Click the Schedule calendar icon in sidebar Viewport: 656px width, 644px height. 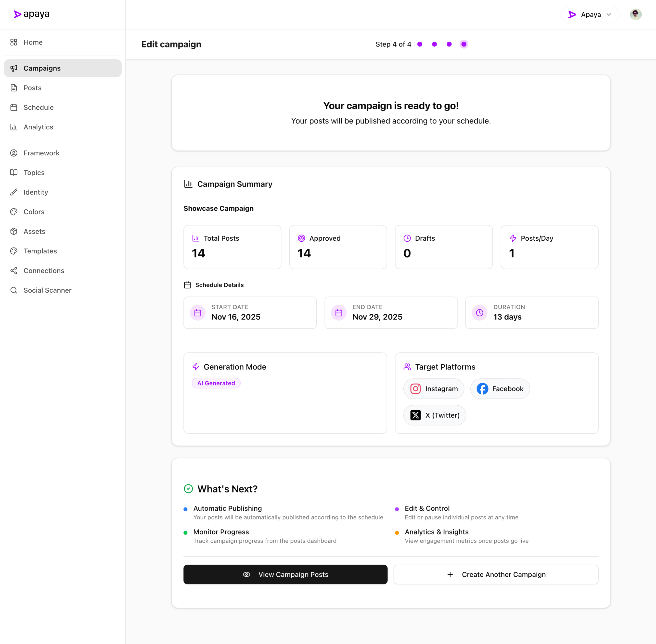pos(14,108)
